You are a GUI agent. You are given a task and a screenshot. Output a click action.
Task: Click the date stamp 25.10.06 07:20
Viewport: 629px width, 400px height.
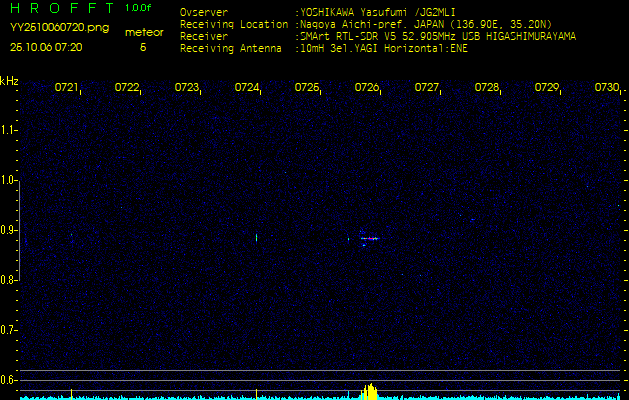46,47
